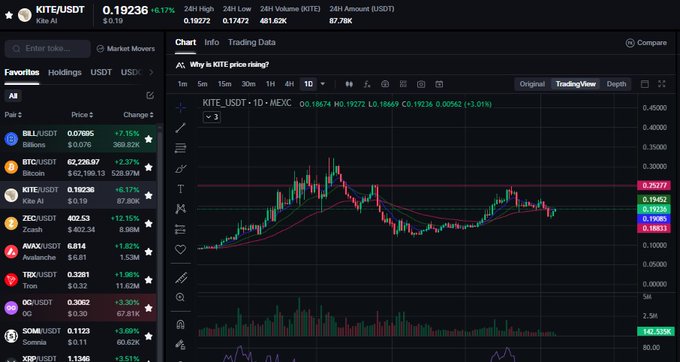Switch to the Chart tab
Viewport: 680px width, 362px height.
pos(186,42)
